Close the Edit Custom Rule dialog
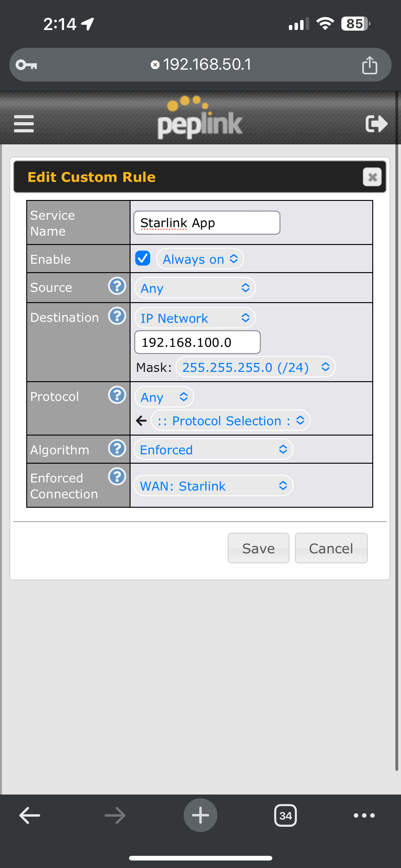Image resolution: width=401 pixels, height=868 pixels. pos(372,177)
